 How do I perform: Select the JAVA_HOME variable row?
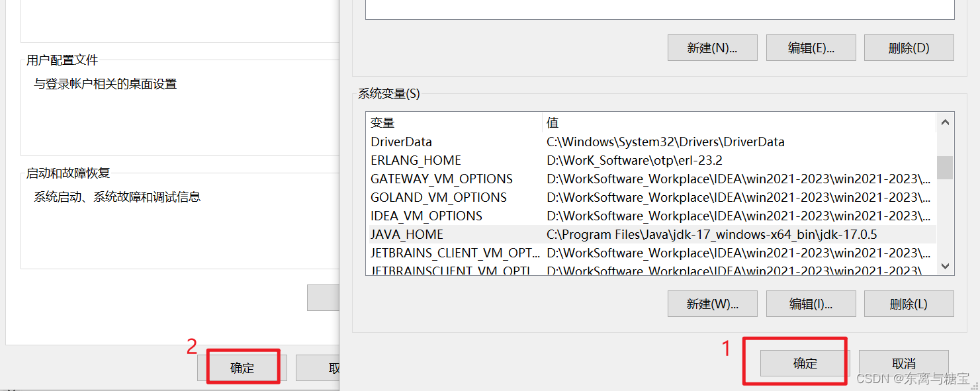click(651, 234)
